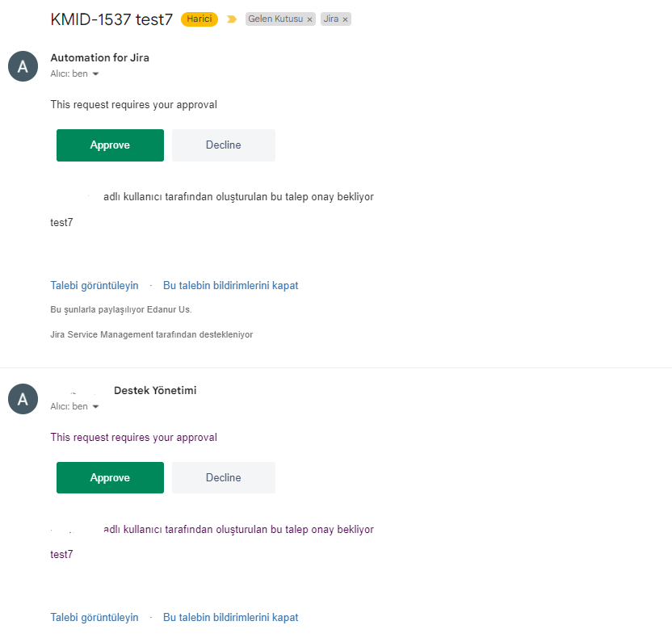Open second Talebi görüntüleyin link
This screenshot has width=672, height=638.
tap(94, 618)
